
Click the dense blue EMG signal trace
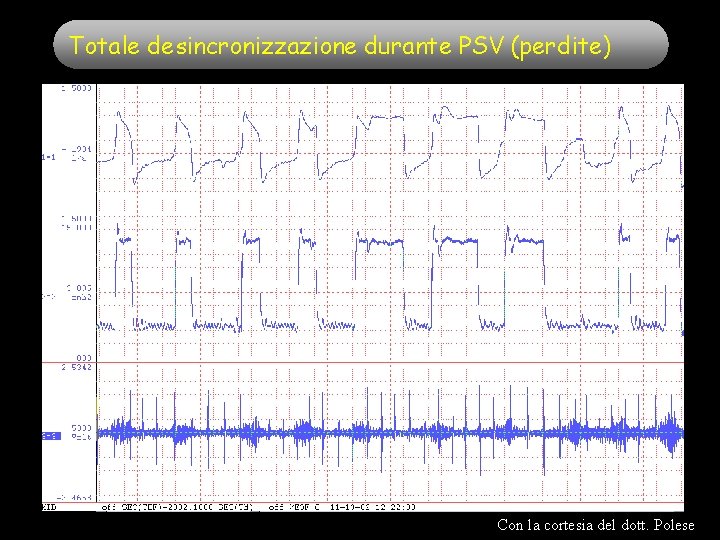tap(390, 433)
